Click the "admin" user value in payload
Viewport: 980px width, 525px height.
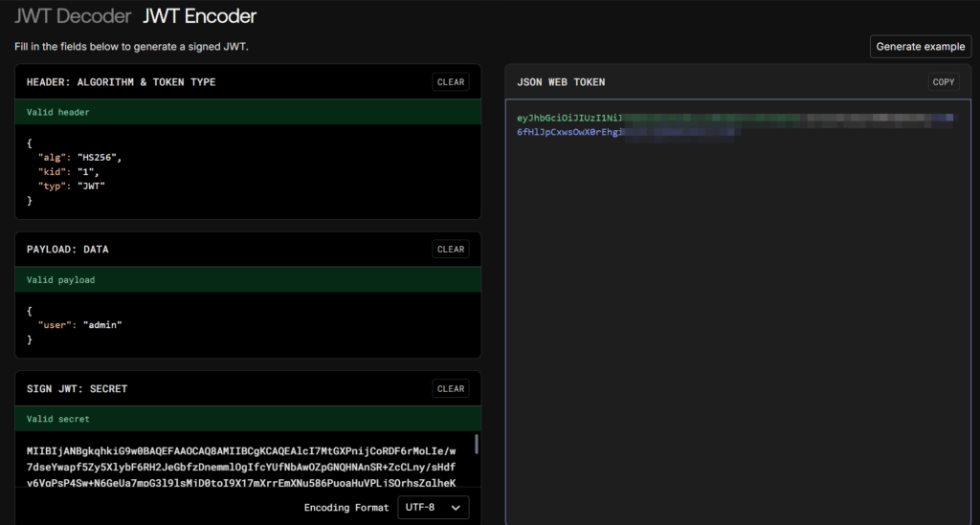101,325
